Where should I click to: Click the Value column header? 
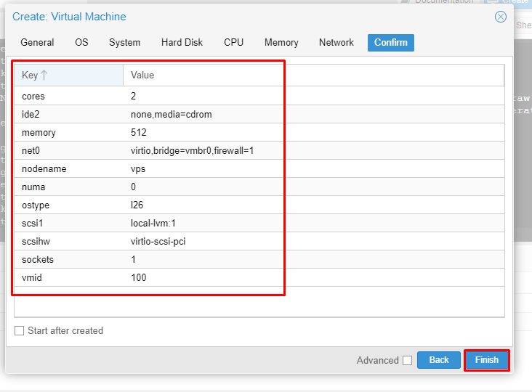click(142, 75)
